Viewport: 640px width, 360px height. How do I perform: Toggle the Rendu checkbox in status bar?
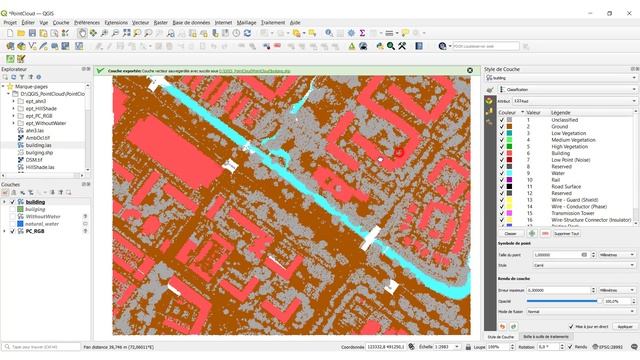570,347
